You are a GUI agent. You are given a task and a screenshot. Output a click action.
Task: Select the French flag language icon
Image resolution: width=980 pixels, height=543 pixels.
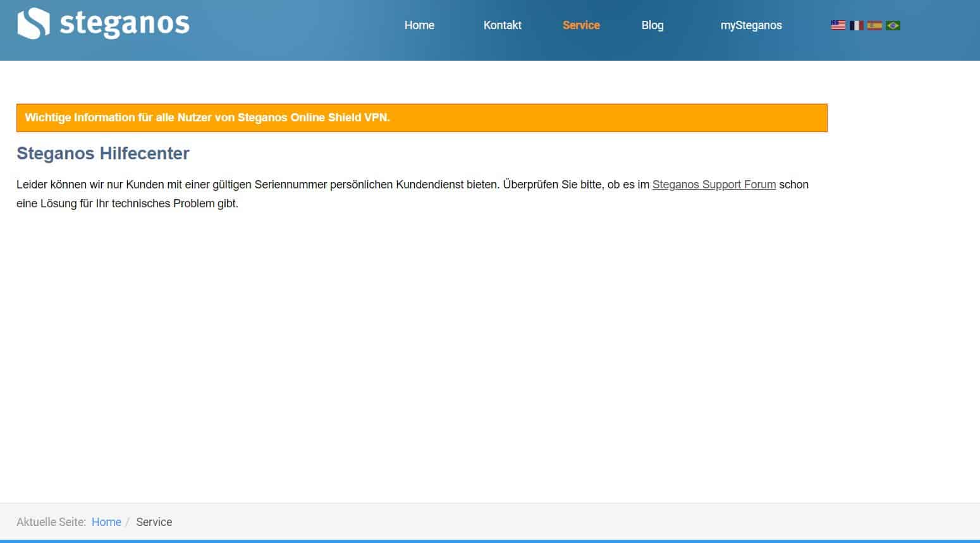point(856,25)
